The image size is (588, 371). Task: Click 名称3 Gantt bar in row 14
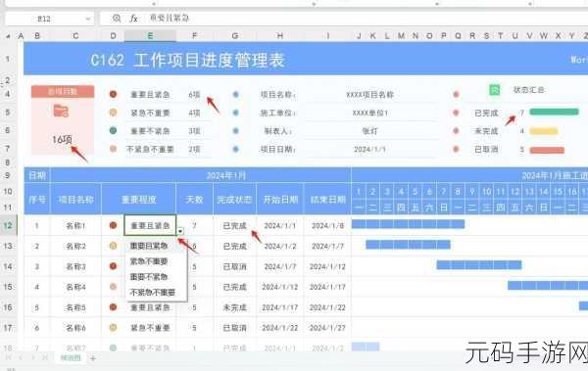[x=479, y=265]
